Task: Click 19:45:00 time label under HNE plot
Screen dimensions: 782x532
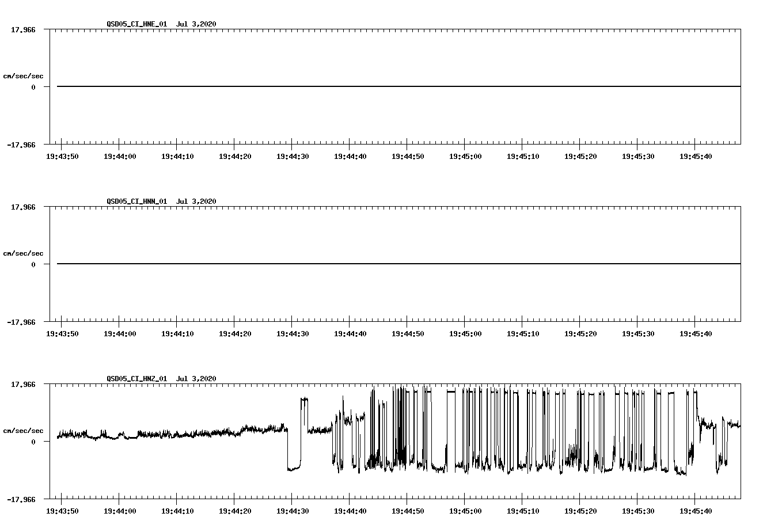Action: (465, 157)
